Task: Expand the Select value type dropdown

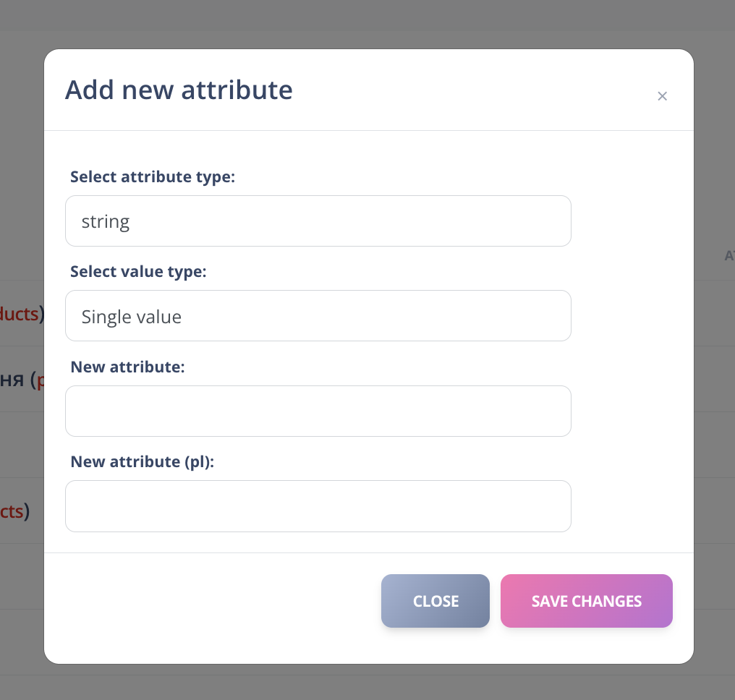Action: [318, 316]
